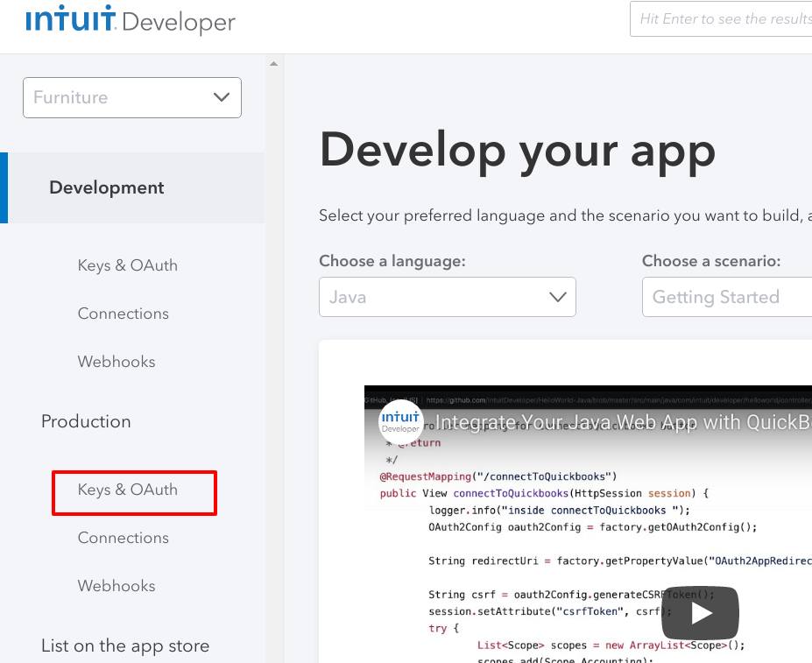Click the Develop your app heading
The height and width of the screenshot is (663, 812).
click(518, 152)
